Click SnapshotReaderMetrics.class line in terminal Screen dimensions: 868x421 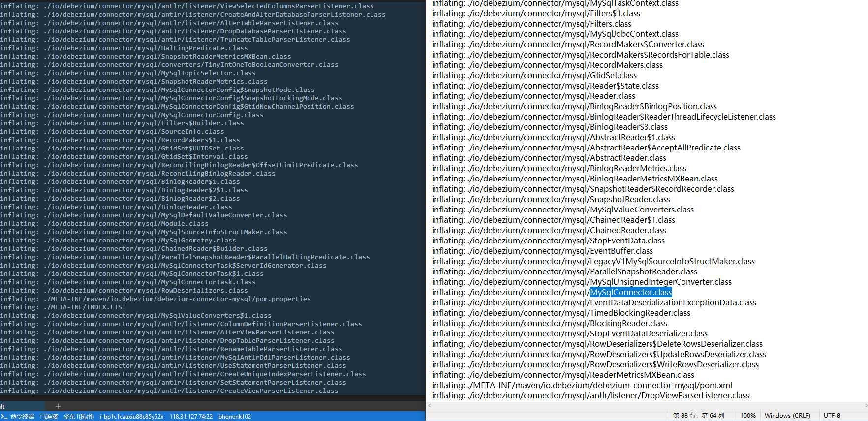pyautogui.click(x=134, y=81)
